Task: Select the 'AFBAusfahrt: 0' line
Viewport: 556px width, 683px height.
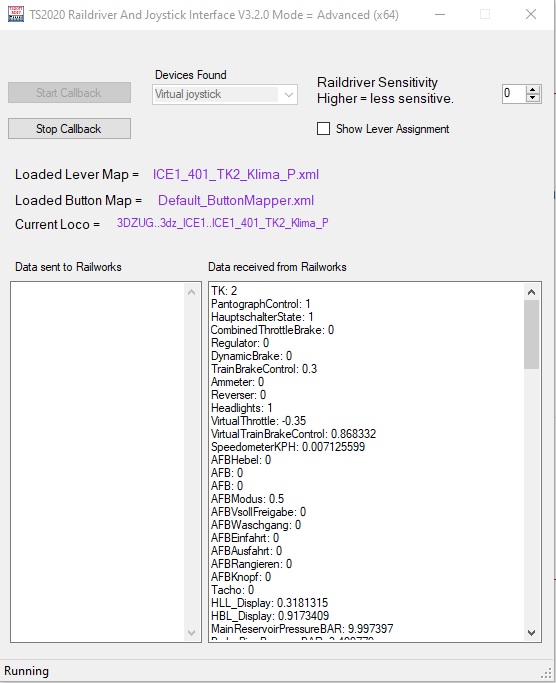Action: 247,551
